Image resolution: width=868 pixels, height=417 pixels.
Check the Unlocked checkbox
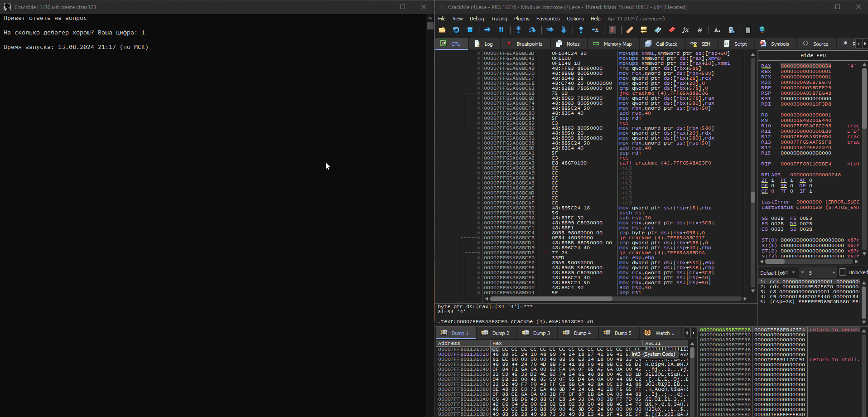843,272
